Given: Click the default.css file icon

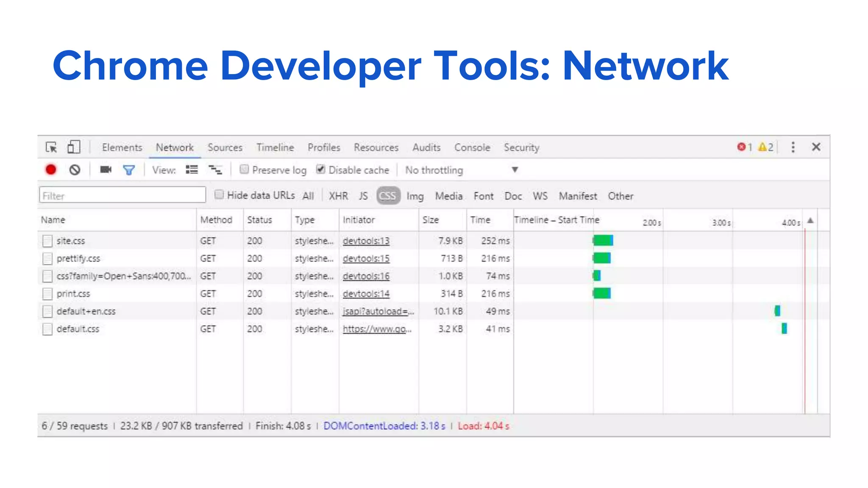Looking at the screenshot, I should tap(47, 329).
